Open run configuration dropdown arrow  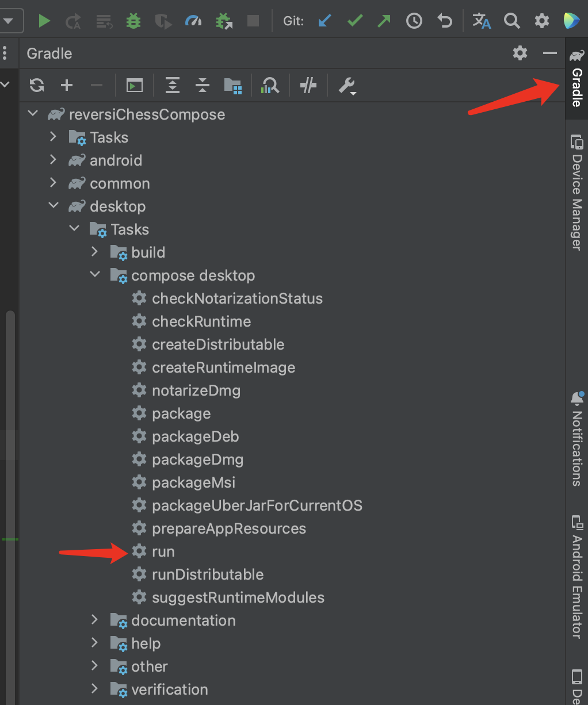[8, 21]
